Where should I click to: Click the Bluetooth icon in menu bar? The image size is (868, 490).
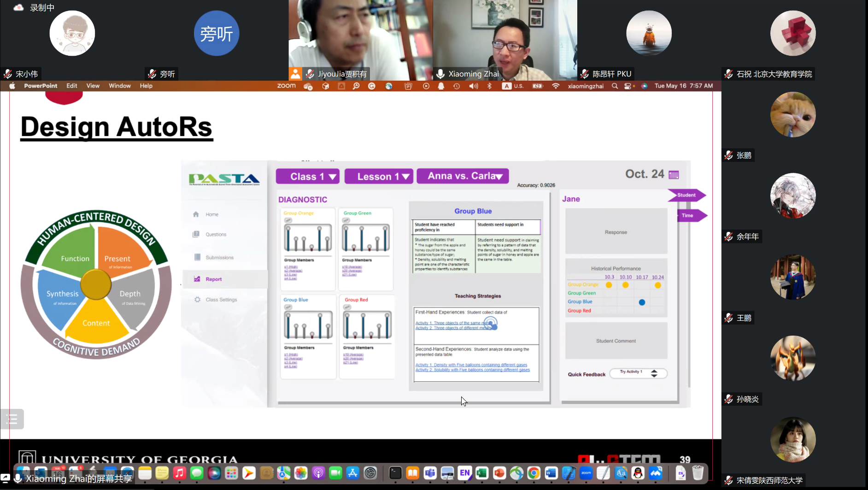(x=490, y=86)
